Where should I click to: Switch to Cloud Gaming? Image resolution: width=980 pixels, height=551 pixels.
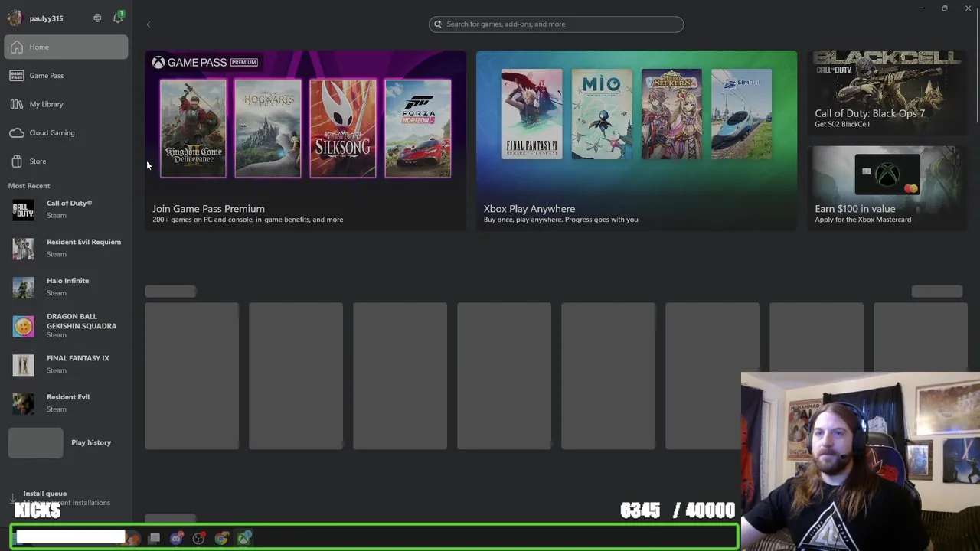(x=66, y=133)
